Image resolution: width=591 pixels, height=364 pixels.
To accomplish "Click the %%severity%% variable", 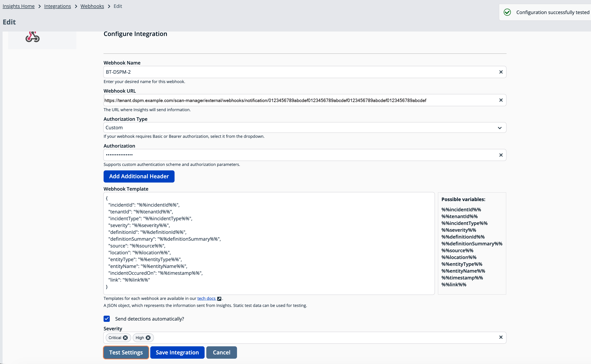I will pos(459,230).
